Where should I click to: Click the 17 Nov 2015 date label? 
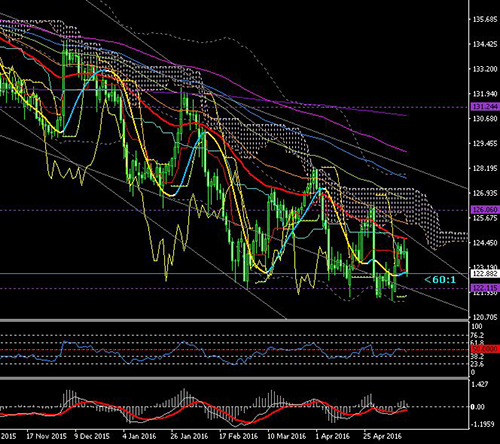[46, 436]
